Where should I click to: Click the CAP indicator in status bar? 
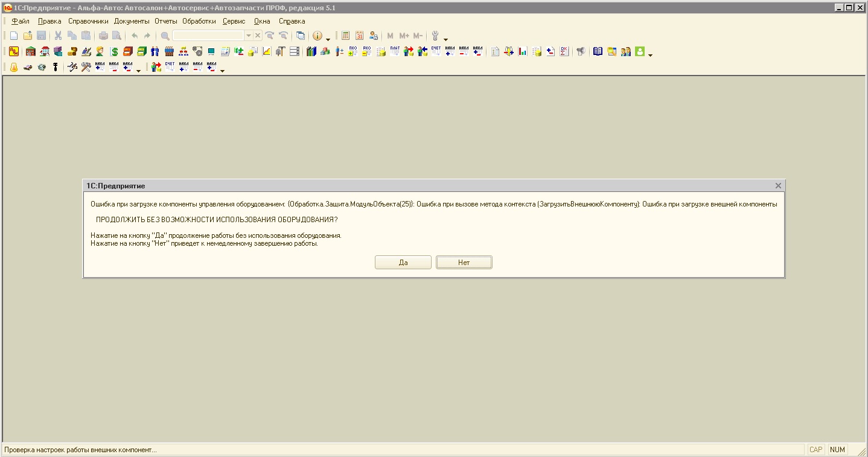coord(815,450)
